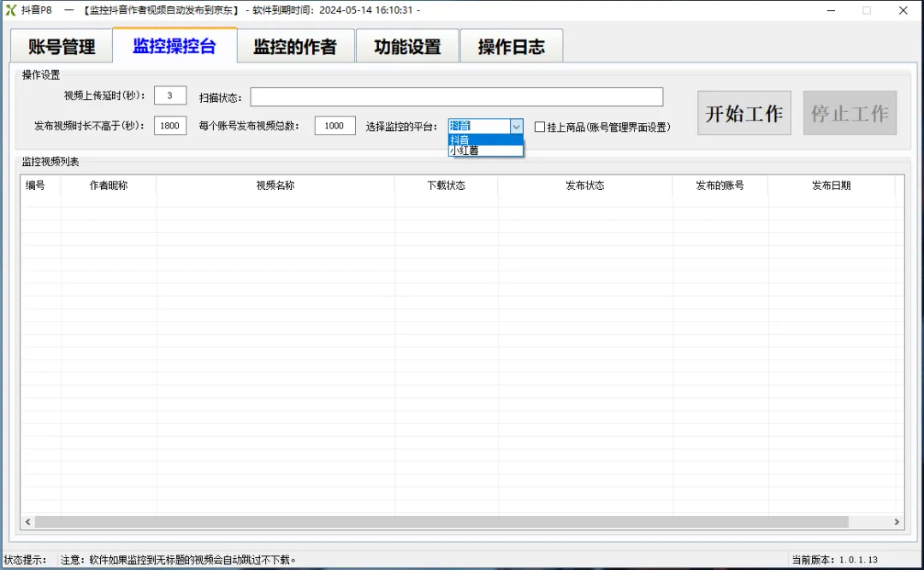The width and height of the screenshot is (924, 570).
Task: Close the 抖音P8 window
Action: coord(903,10)
